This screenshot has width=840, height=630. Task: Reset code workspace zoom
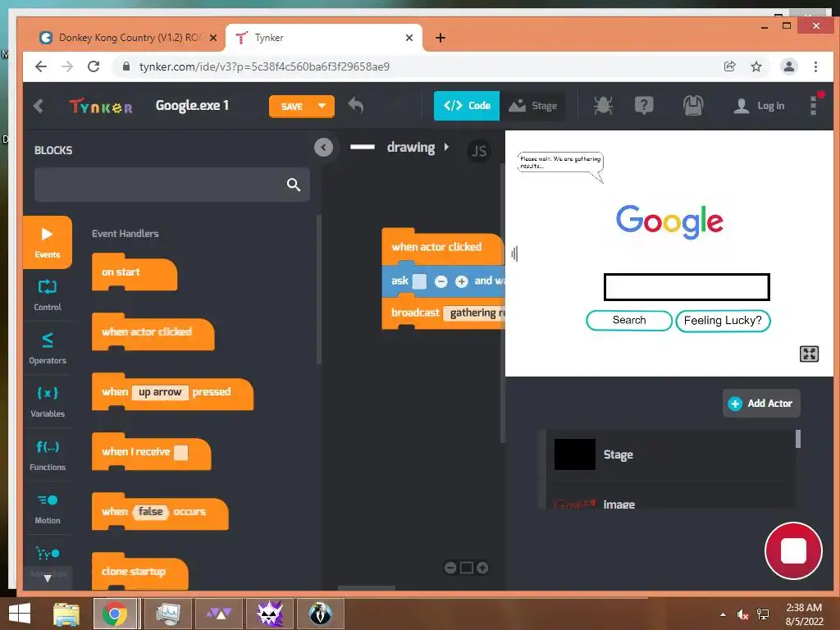pyautogui.click(x=467, y=568)
